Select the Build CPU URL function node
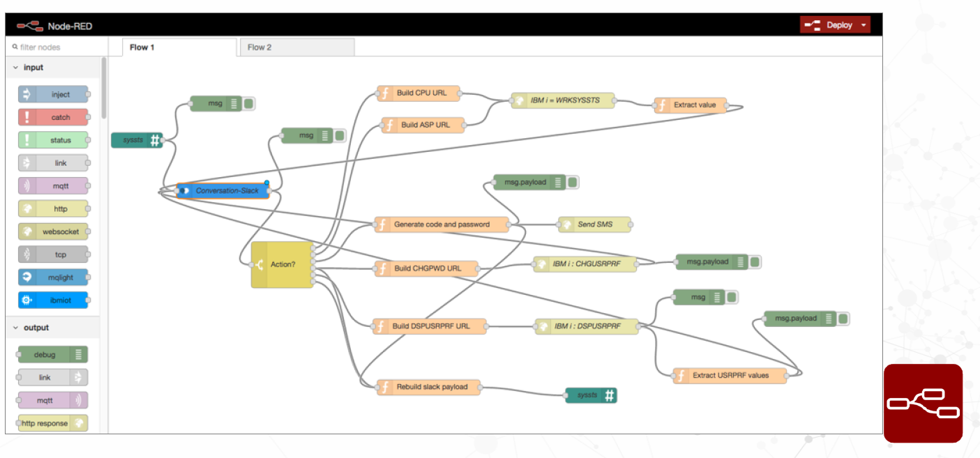The height and width of the screenshot is (458, 980). (419, 93)
